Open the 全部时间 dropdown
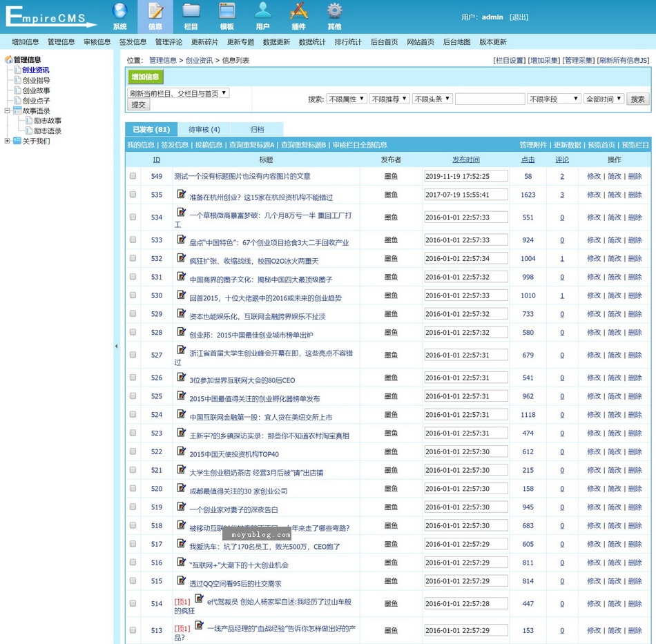The width and height of the screenshot is (656, 644). [604, 99]
